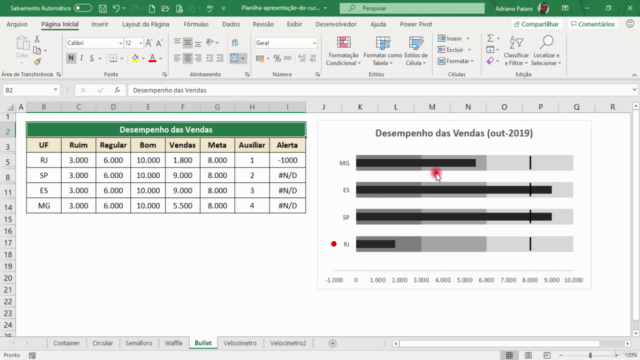640x360 pixels.
Task: Open the Layout da Página tab
Action: point(146,24)
